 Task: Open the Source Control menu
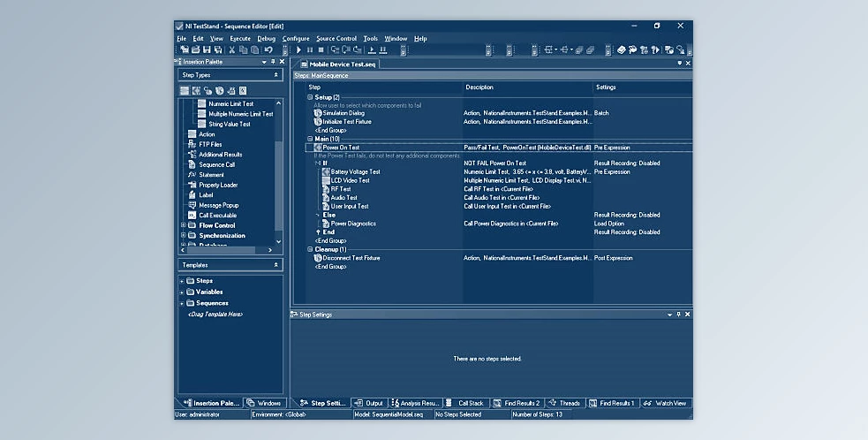pos(336,39)
